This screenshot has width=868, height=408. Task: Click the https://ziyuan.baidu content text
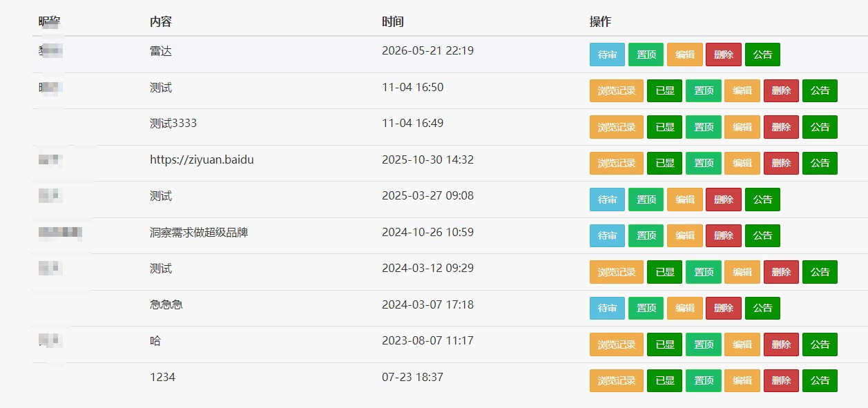click(x=202, y=159)
